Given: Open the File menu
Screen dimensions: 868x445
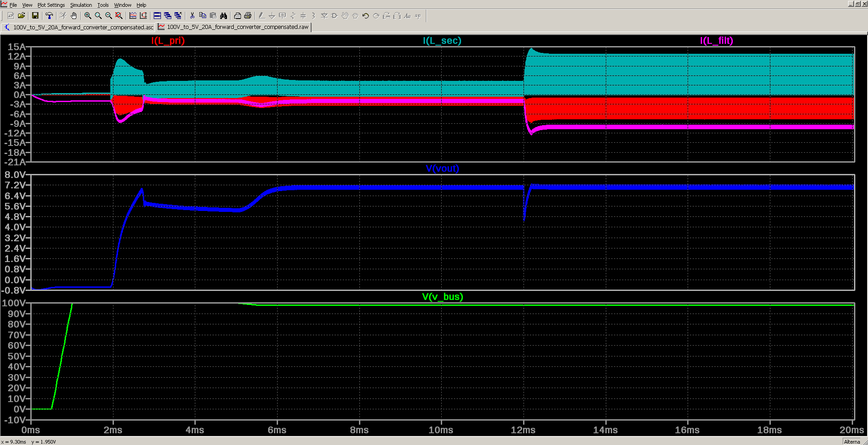Looking at the screenshot, I should tap(13, 5).
